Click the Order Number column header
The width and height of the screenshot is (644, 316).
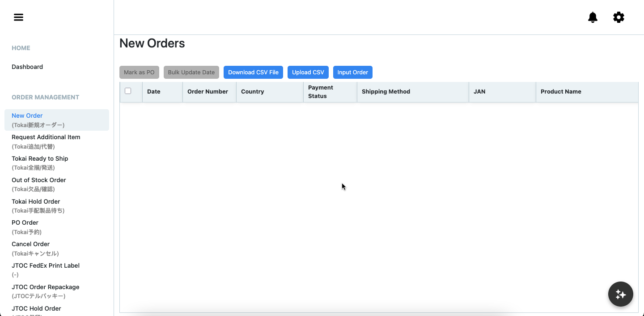208,92
